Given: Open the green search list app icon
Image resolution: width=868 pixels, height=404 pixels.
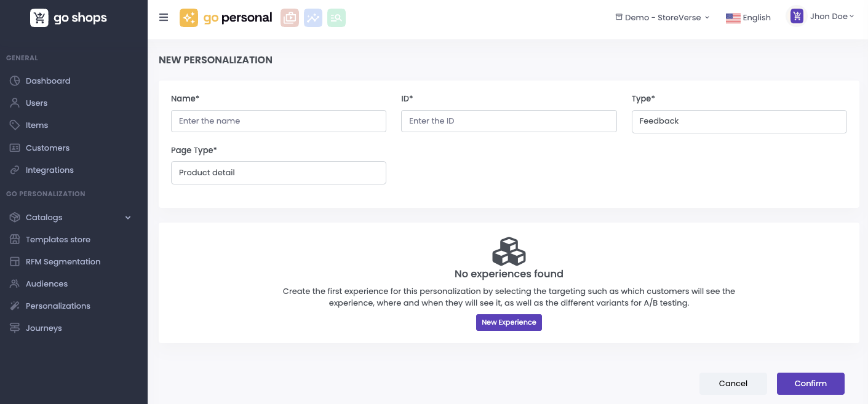Looking at the screenshot, I should pyautogui.click(x=336, y=18).
